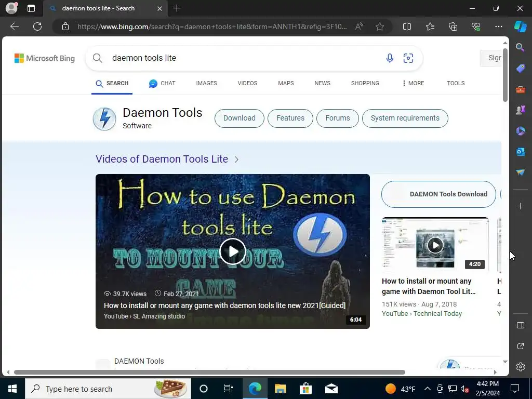Click the Forums pill button
532x399 pixels.
337,118
